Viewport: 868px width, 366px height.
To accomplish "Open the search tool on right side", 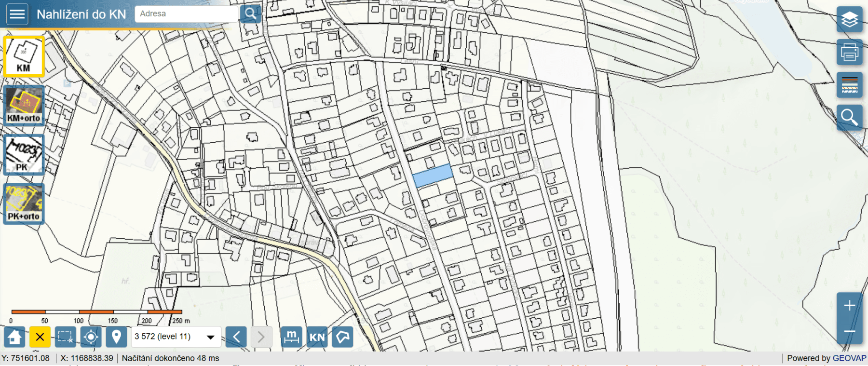I will click(x=849, y=118).
